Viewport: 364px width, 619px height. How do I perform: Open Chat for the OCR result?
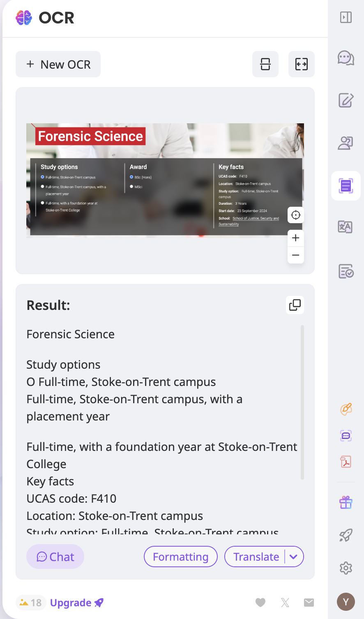tap(55, 557)
